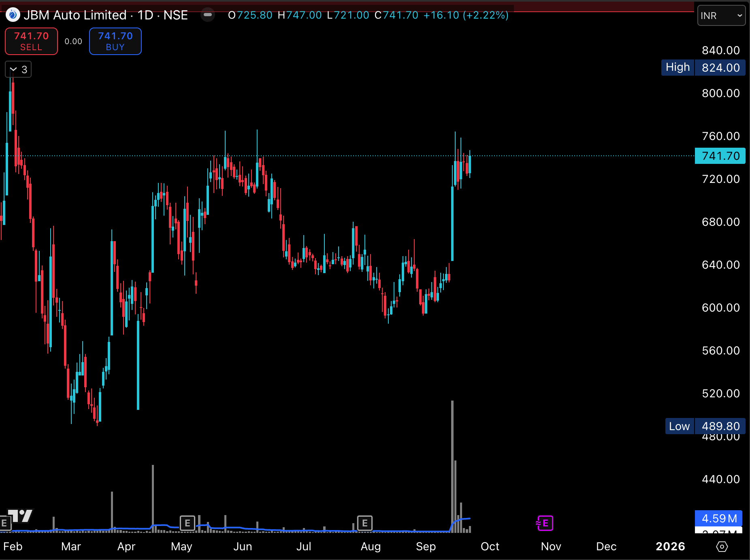Viewport: 750px width, 560px height.
Task: Click the 680.00 price axis label
Action: tap(721, 222)
